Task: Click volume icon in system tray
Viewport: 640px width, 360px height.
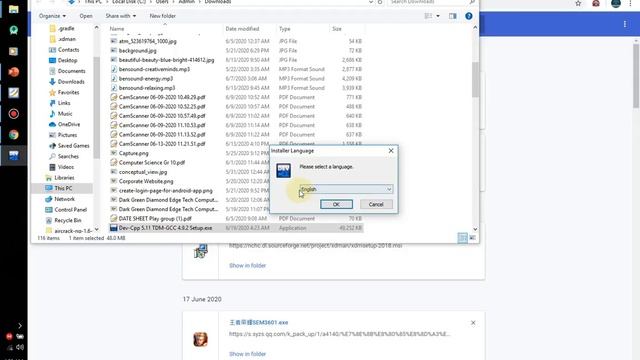Action: tap(20, 347)
